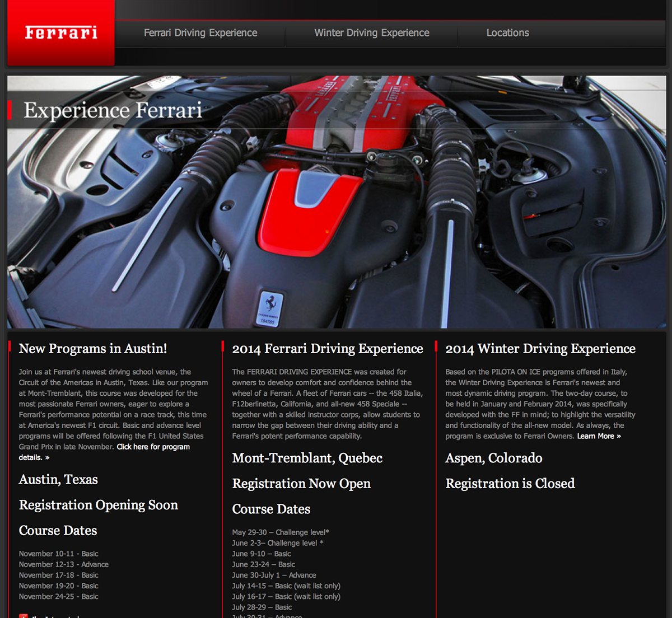The height and width of the screenshot is (618, 672).
Task: Click 'Course Dates' heading under Austin, Texas
Action: tap(58, 531)
